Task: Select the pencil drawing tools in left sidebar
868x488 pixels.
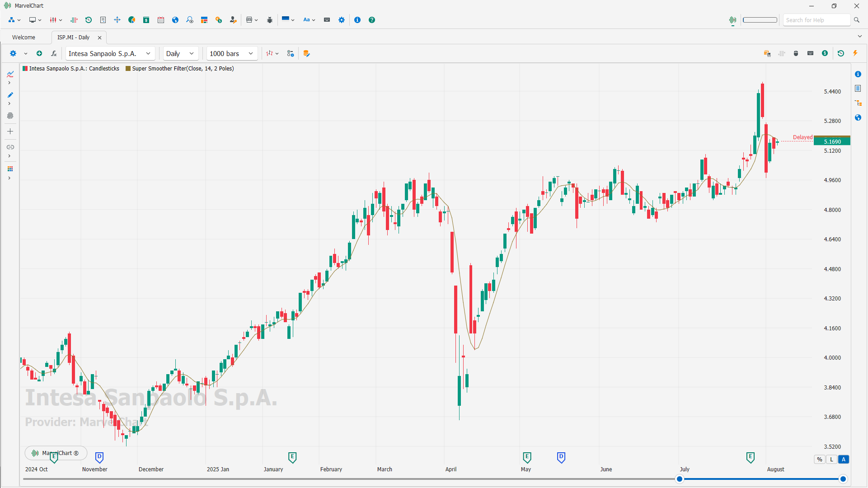Action: (10, 95)
